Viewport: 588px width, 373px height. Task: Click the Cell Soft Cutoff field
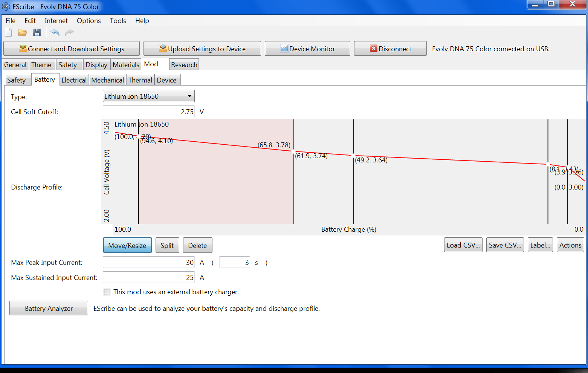pos(148,112)
